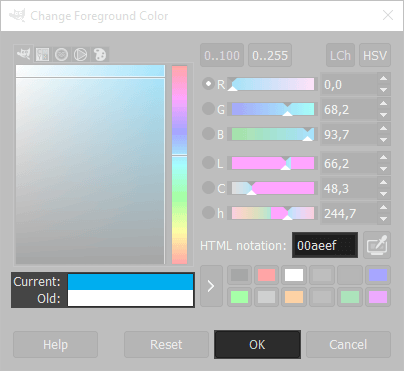Increase the G value with up arrow
The image size is (404, 371).
click(x=384, y=104)
